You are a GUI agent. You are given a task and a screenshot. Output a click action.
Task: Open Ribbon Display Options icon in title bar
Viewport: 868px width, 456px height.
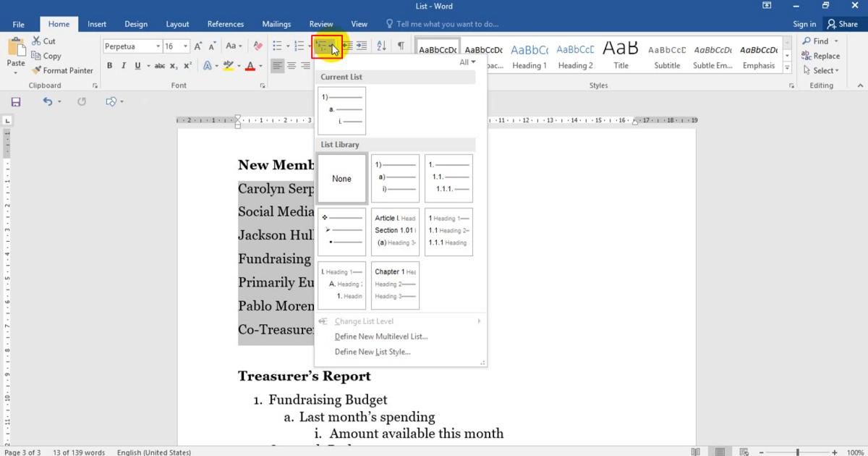(767, 6)
